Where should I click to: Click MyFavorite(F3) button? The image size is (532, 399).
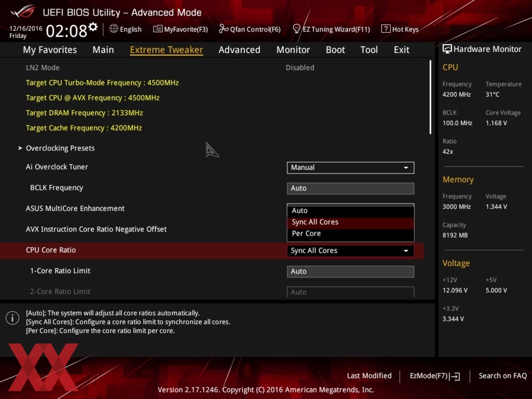coord(180,29)
